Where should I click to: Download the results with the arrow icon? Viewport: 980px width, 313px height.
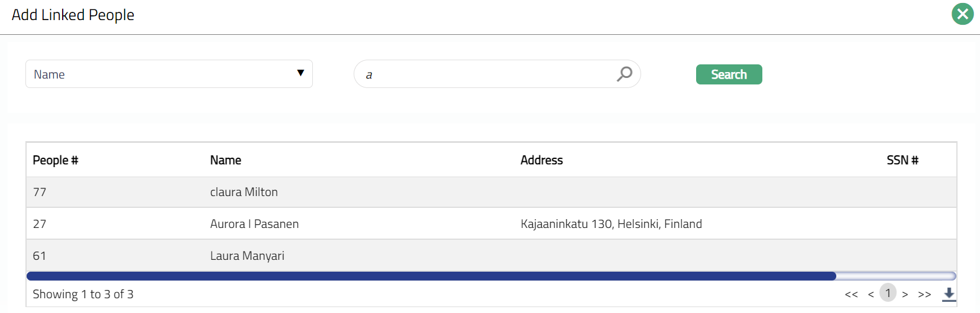[949, 294]
